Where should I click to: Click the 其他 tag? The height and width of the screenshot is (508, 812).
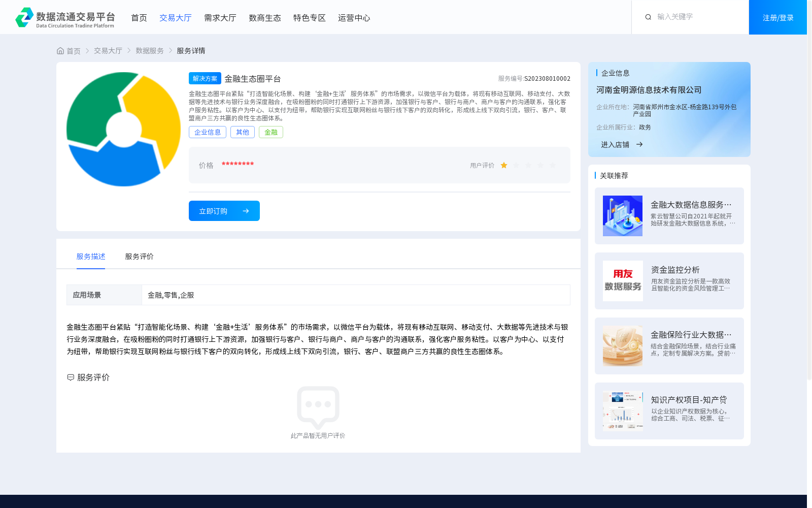pyautogui.click(x=243, y=132)
